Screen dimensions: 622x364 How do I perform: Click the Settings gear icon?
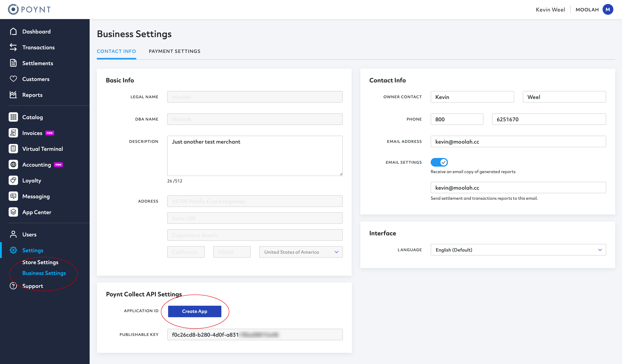(13, 250)
